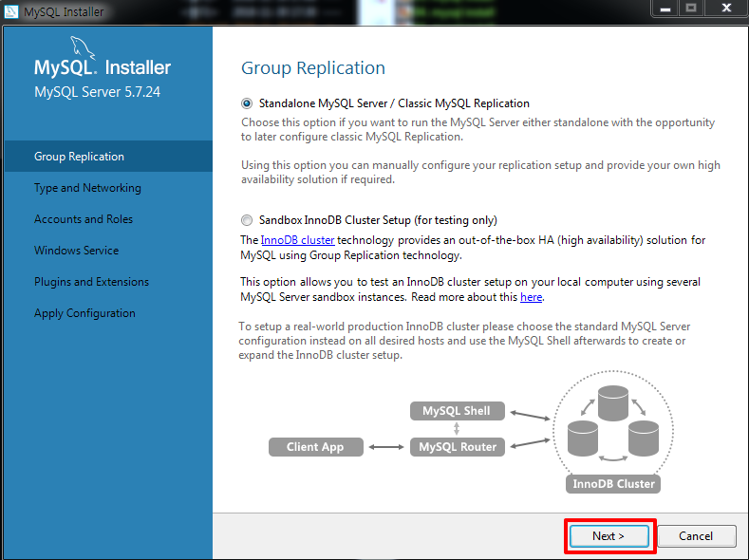
Task: Click the Cancel button
Action: 696,536
